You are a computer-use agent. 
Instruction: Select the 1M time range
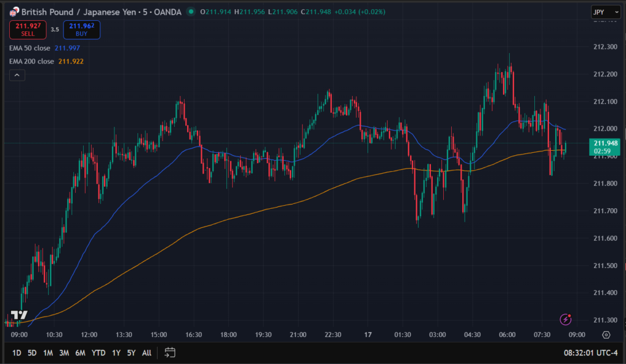[48, 353]
